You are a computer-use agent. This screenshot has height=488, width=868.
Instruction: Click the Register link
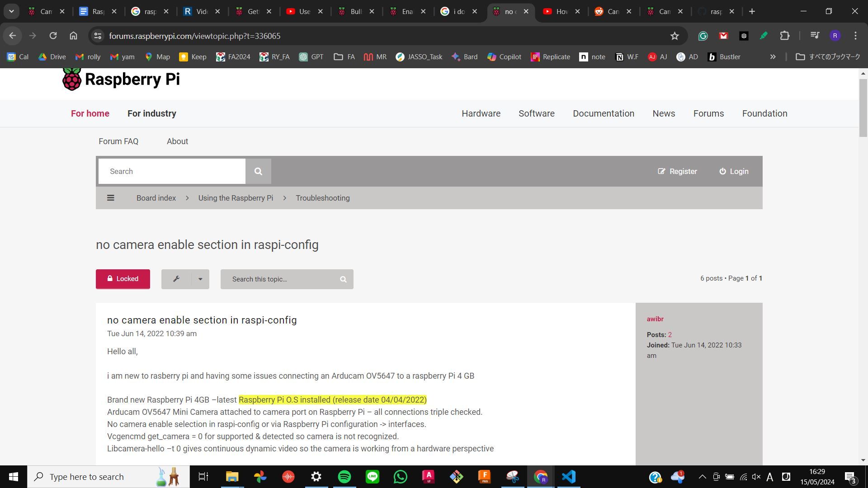(677, 171)
